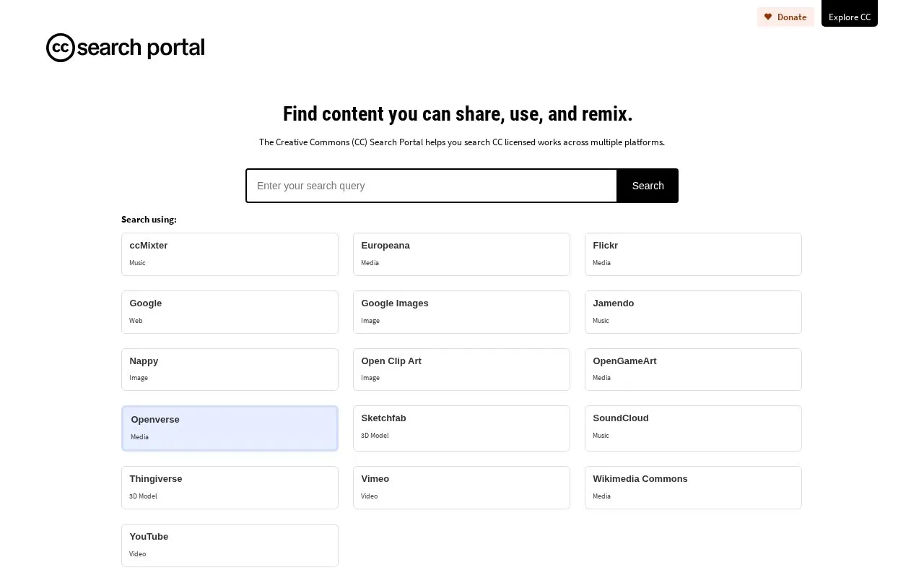Select Thingiverse 3D Model source

[x=230, y=488]
